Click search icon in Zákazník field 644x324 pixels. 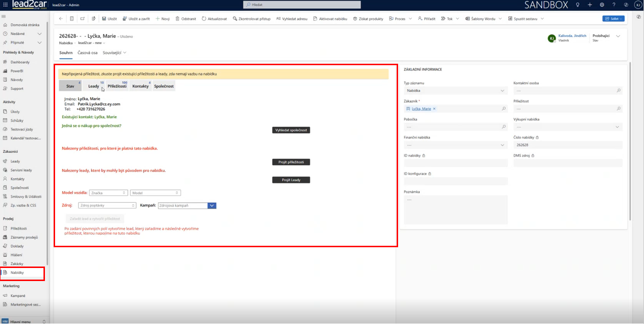pyautogui.click(x=504, y=109)
